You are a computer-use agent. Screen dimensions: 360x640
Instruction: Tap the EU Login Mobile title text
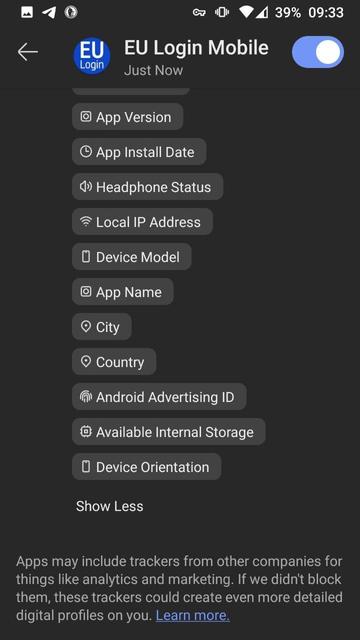point(196,48)
